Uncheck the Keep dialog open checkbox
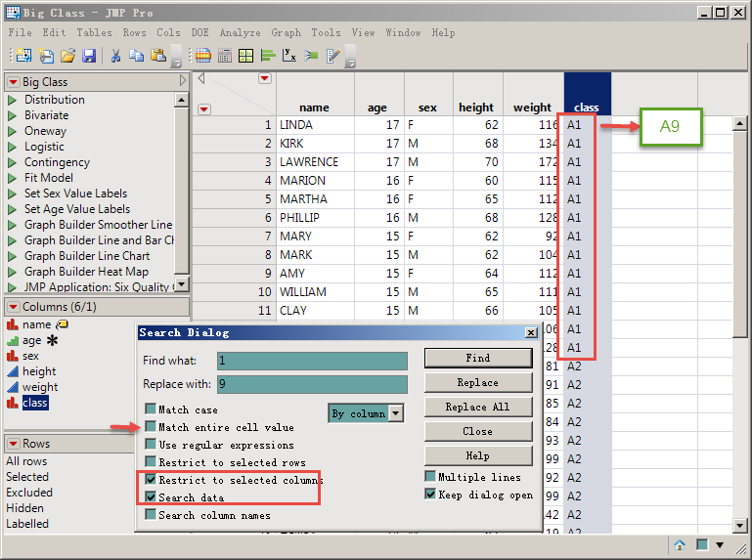The height and width of the screenshot is (560, 752). click(430, 495)
